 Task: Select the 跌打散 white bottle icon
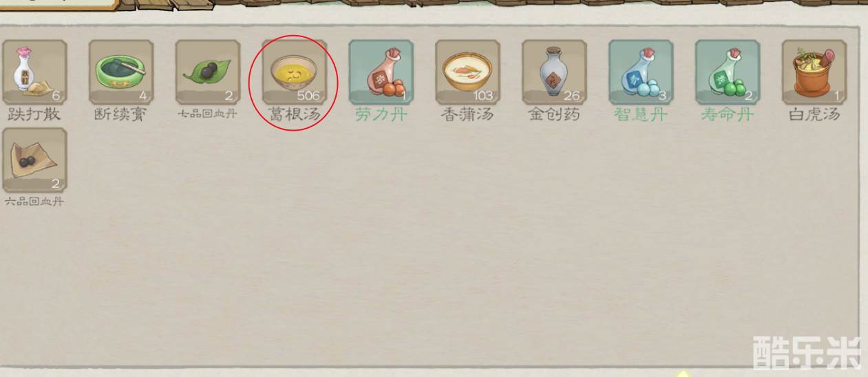(34, 72)
